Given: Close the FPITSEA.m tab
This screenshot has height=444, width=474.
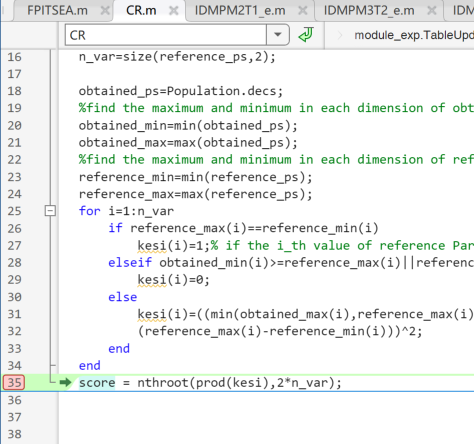Looking at the screenshot, I should [x=105, y=11].
